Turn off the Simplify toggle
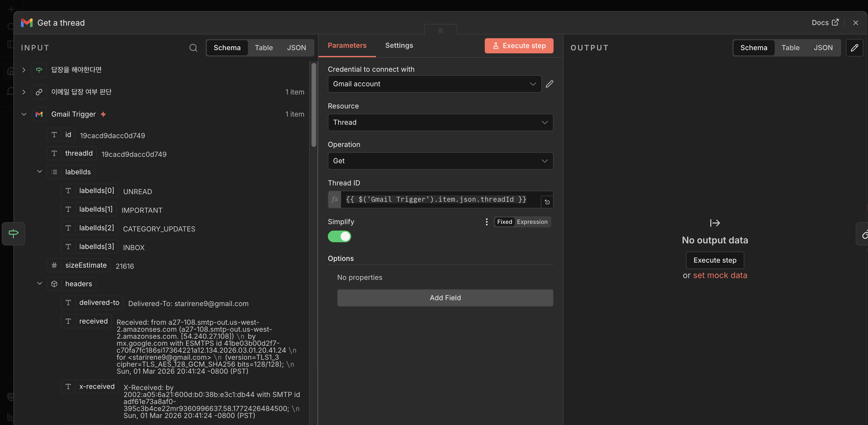This screenshot has width=868, height=425. point(339,236)
